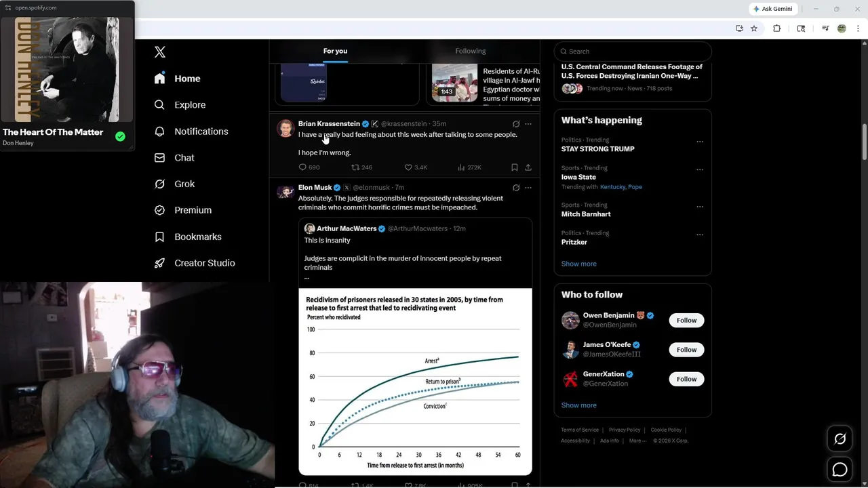The width and height of the screenshot is (868, 488).
Task: Like Brian Krassenstein's post
Action: (x=416, y=167)
